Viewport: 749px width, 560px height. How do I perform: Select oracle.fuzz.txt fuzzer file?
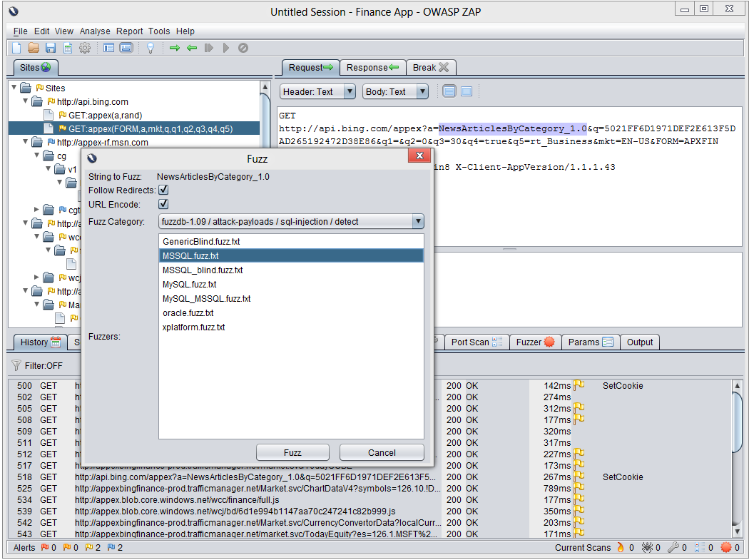(x=291, y=313)
